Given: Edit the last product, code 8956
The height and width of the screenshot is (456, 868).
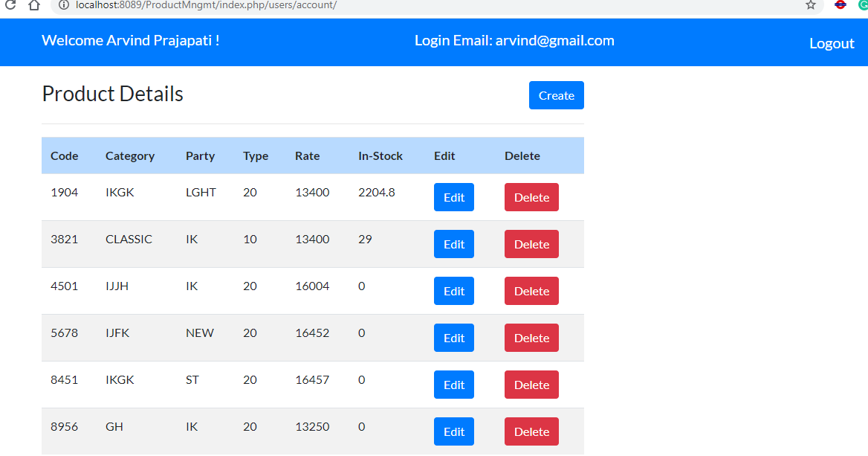Looking at the screenshot, I should [453, 431].
